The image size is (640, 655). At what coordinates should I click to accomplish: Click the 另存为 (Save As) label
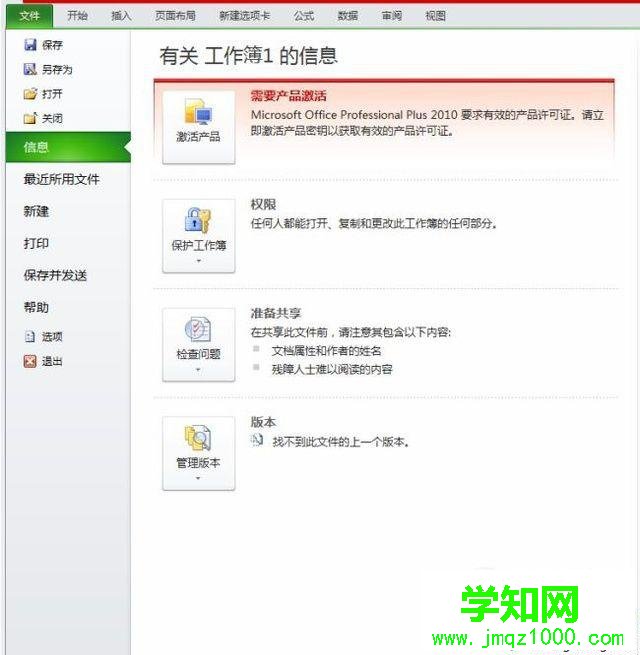(x=57, y=69)
